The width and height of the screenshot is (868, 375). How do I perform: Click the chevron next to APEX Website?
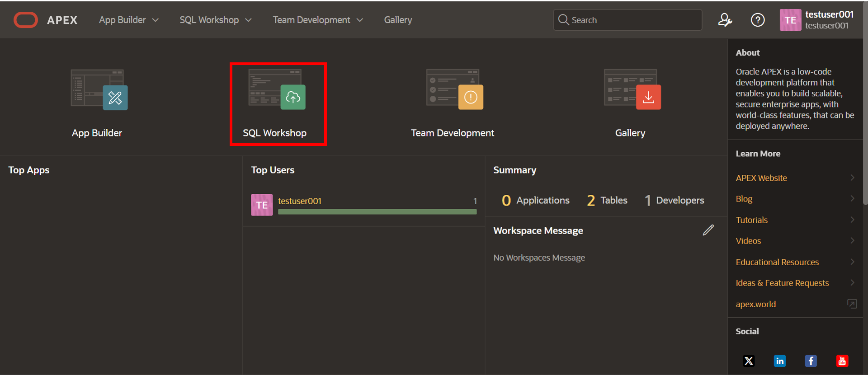click(852, 178)
